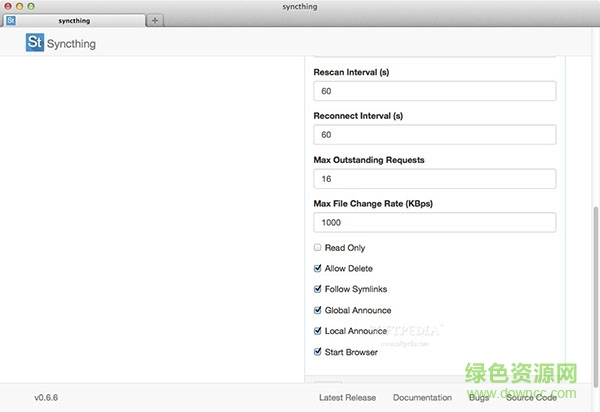600x412 pixels.
Task: Focus the Reconnect Interval input field
Action: point(435,135)
